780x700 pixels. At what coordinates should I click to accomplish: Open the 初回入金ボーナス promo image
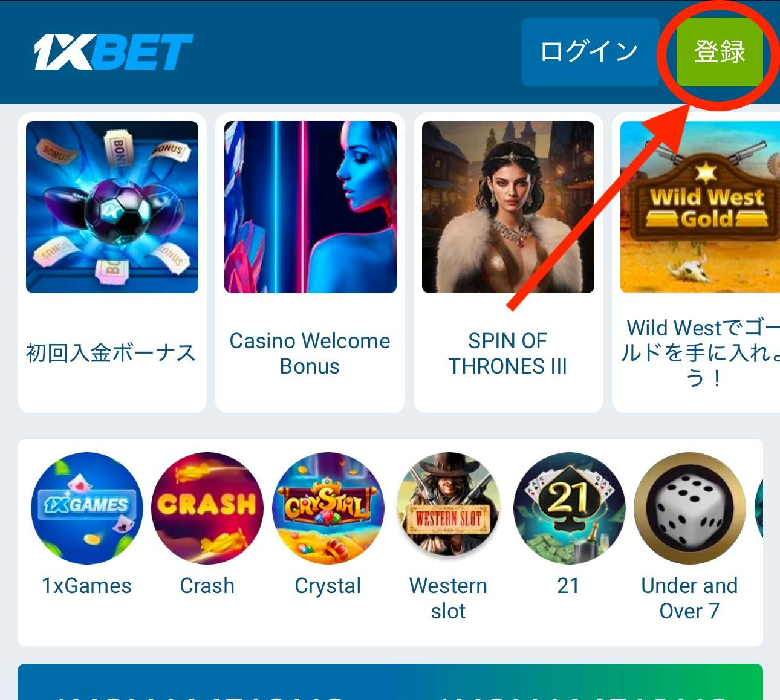pyautogui.click(x=112, y=207)
